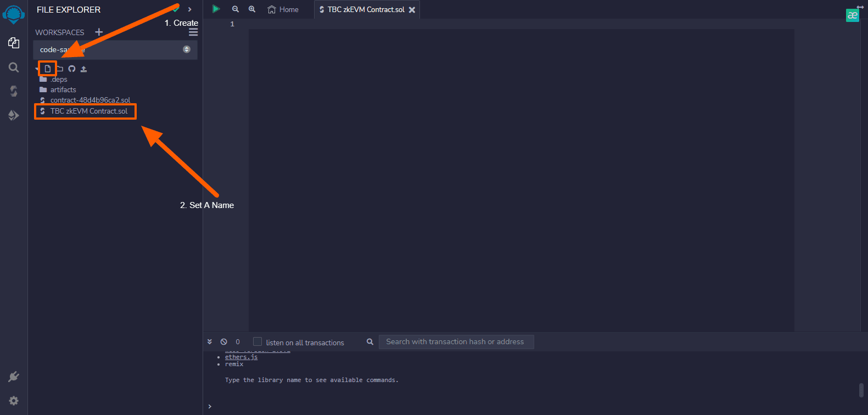Viewport: 868px width, 415px height.
Task: Open the code-sample workspace dropdown
Action: (115, 49)
